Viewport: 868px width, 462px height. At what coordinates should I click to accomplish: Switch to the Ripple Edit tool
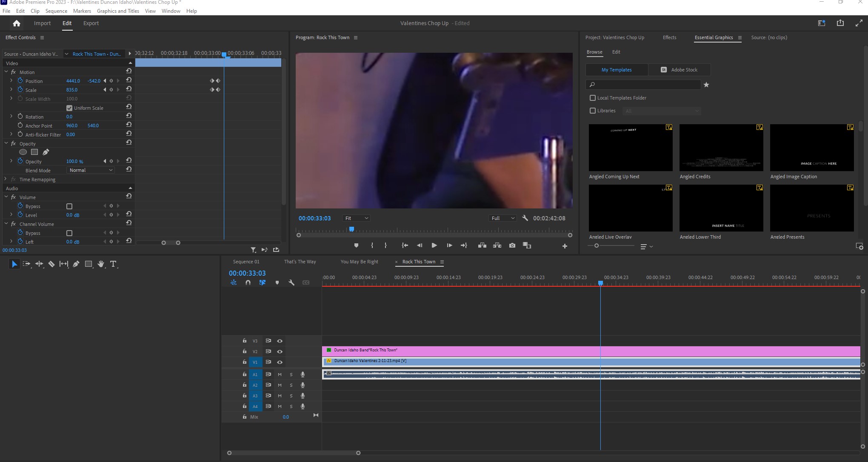39,264
